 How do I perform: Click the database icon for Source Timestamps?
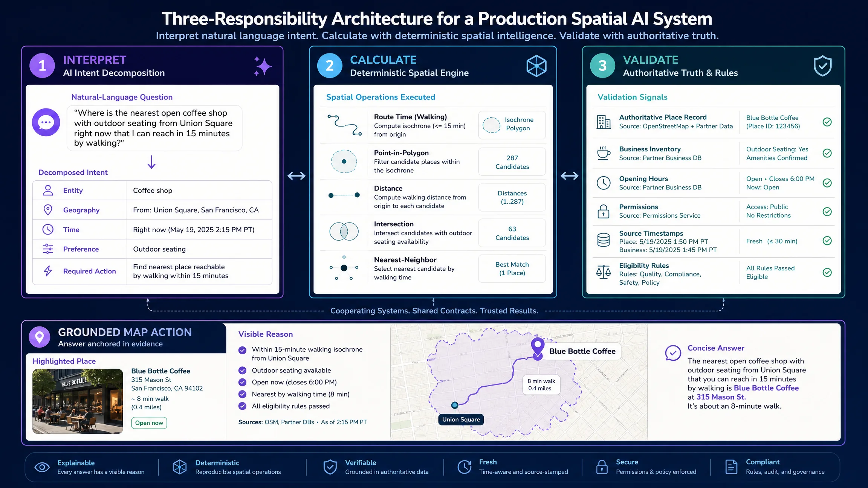(604, 240)
